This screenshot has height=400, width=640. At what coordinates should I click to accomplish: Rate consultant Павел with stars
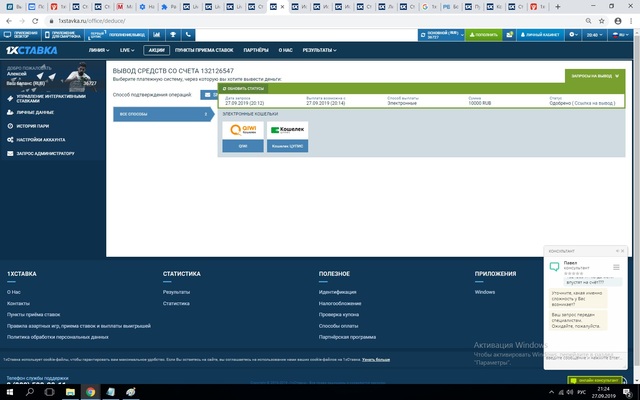573,273
